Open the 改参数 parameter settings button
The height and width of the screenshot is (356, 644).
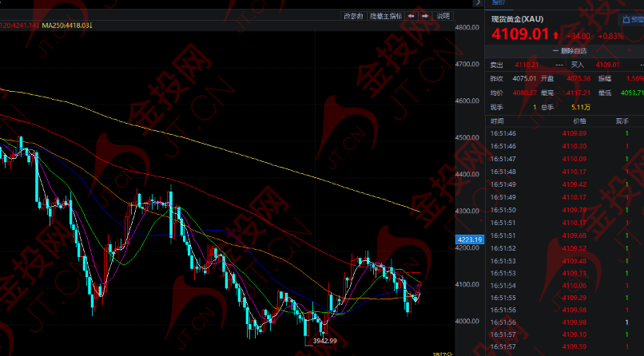(x=354, y=16)
